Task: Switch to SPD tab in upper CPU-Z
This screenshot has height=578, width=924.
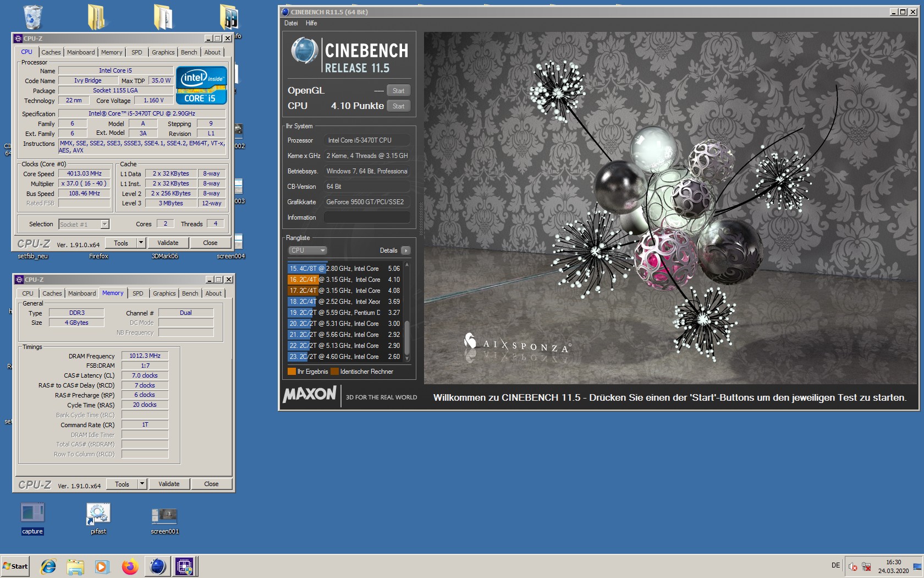Action: click(137, 52)
